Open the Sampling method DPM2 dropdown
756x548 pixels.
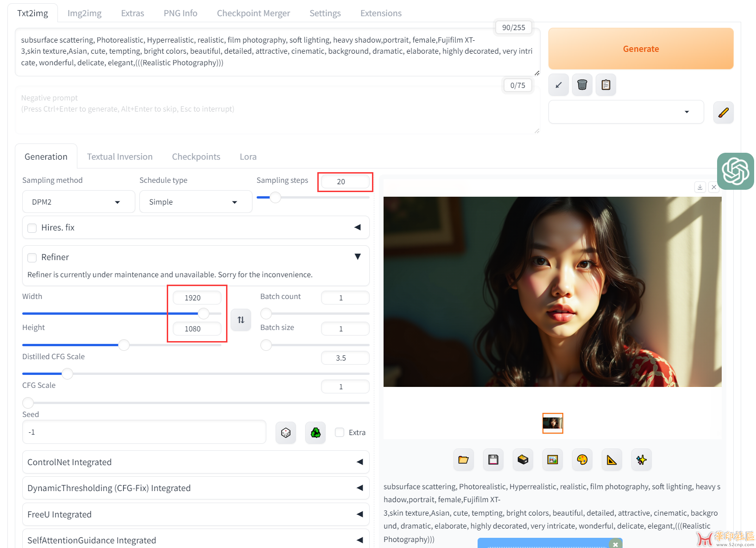pos(78,202)
